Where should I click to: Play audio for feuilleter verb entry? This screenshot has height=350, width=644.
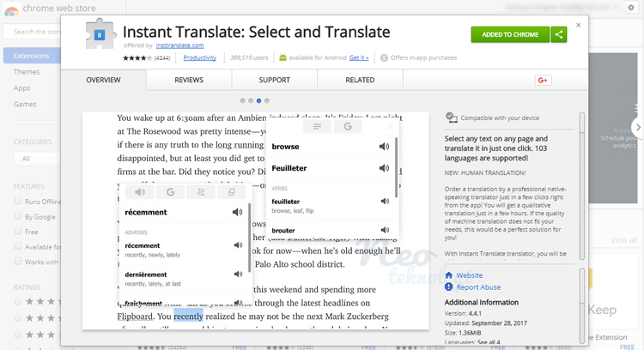click(385, 201)
